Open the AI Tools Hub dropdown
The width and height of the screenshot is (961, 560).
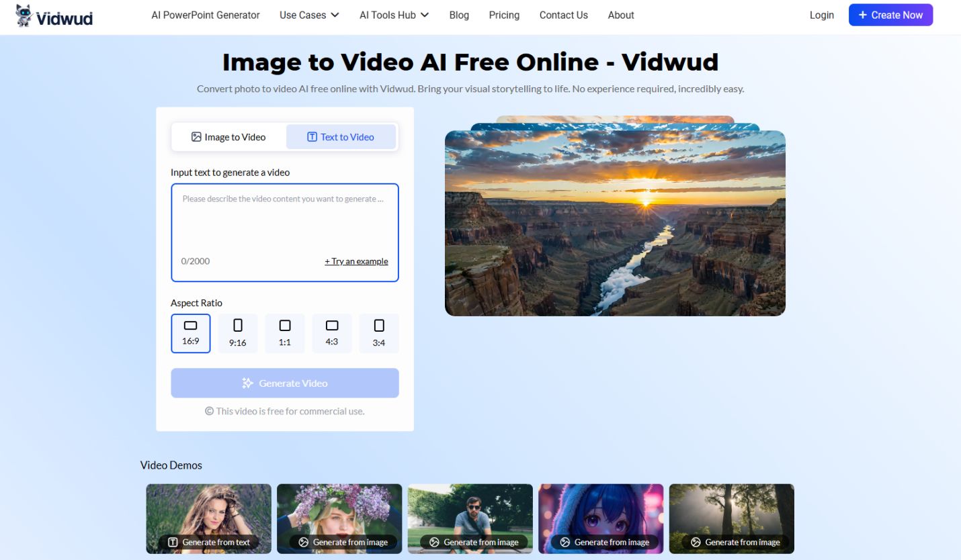click(x=394, y=15)
